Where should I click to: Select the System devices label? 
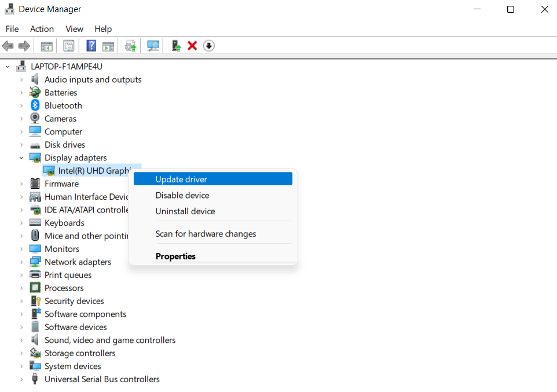72,366
